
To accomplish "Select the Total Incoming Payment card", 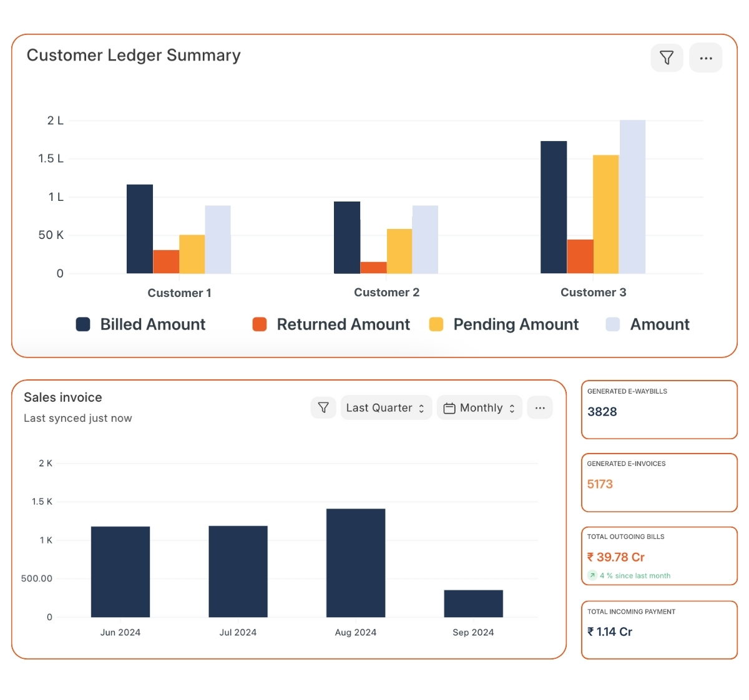I will 659,630.
